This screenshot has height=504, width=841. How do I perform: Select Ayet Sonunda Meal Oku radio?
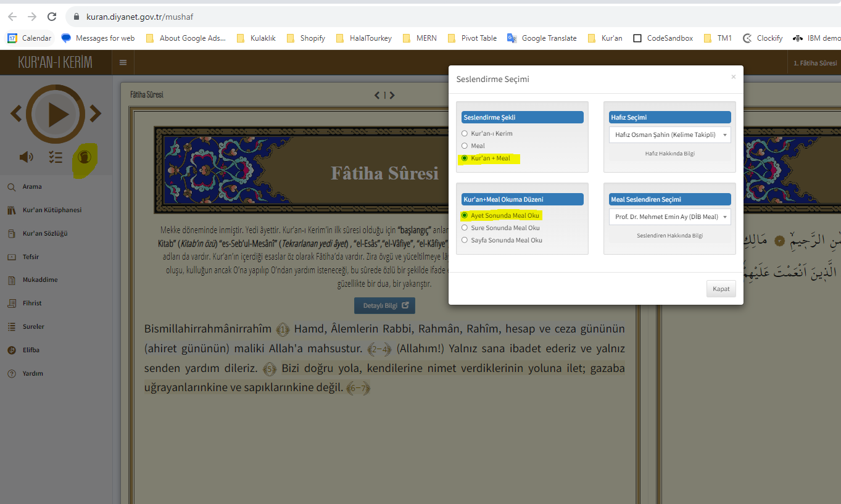click(x=465, y=215)
